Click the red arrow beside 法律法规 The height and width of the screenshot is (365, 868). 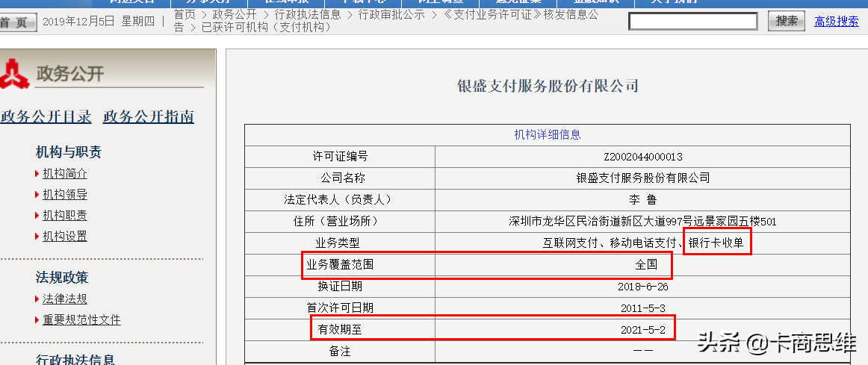point(37,300)
